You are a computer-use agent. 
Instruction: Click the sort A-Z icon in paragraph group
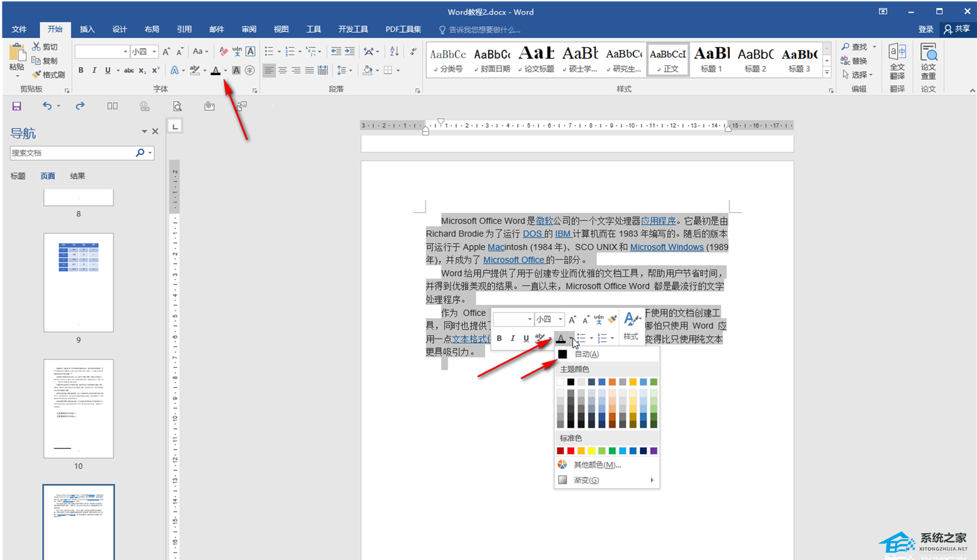click(x=394, y=52)
